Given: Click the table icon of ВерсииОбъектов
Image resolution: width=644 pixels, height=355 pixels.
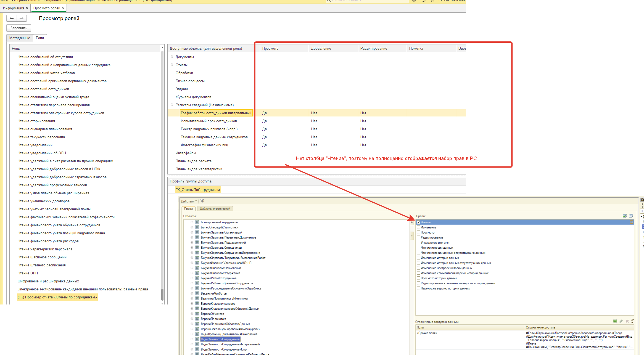Looking at the screenshot, I should (197, 314).
